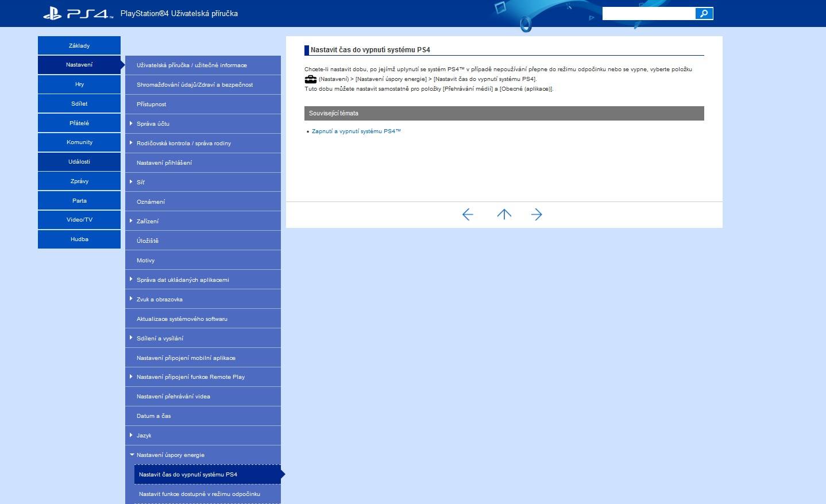Open the Datum a čas item
Screen dimensions: 826x504
click(203, 416)
